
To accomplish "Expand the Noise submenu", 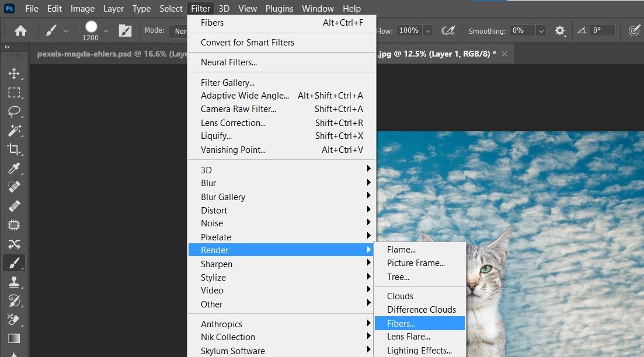I will 282,223.
